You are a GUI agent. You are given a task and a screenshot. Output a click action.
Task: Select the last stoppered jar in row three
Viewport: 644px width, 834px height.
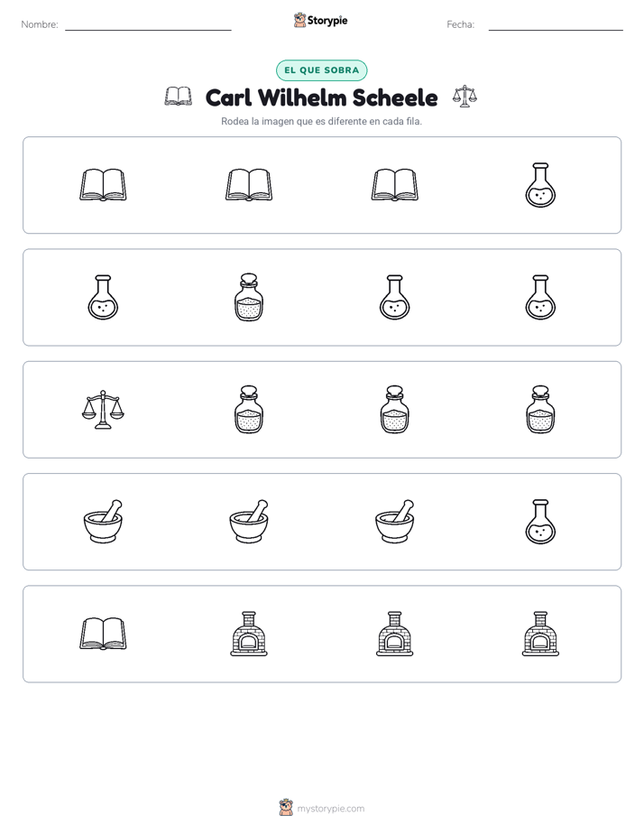pyautogui.click(x=540, y=410)
